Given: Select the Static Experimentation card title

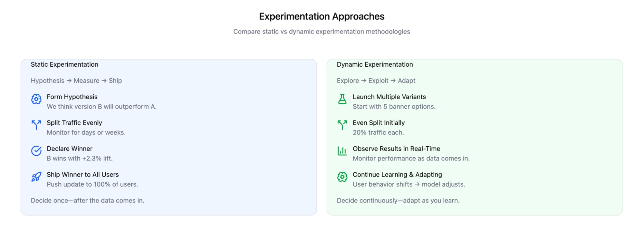Looking at the screenshot, I should (x=64, y=64).
